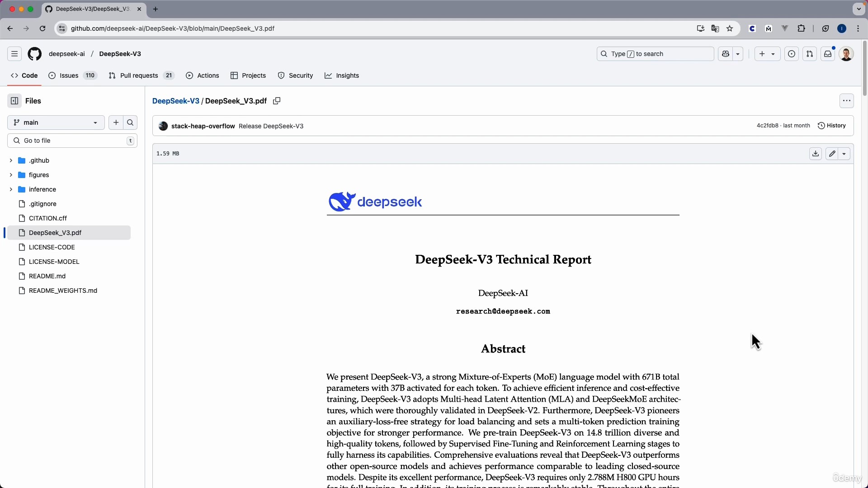Bookmark this page with star icon
This screenshot has width=868, height=488.
[730, 28]
